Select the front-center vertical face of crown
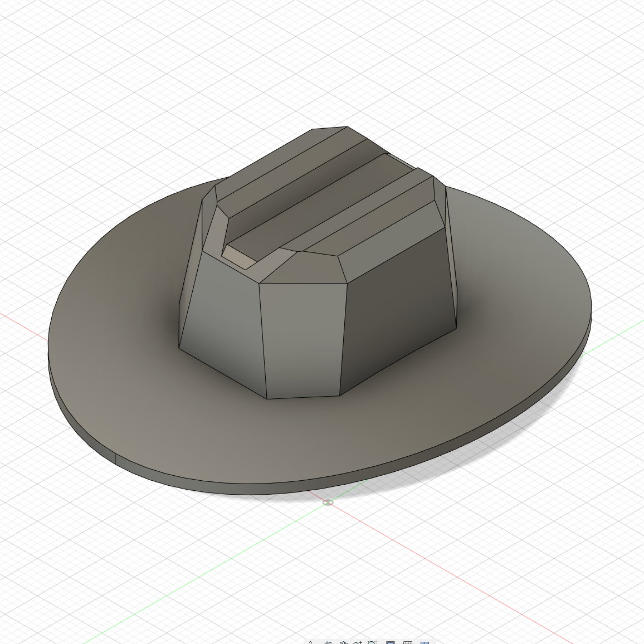Image resolution: width=644 pixels, height=644 pixels. (301, 340)
